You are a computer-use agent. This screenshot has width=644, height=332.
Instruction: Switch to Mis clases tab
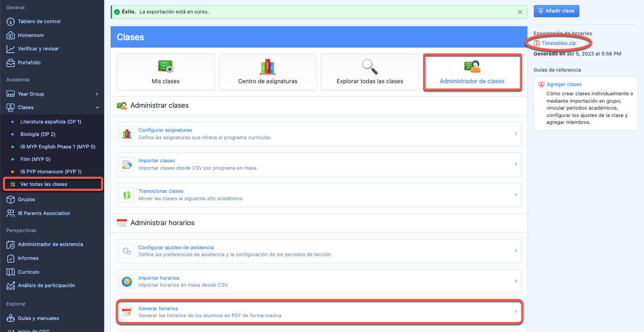165,72
